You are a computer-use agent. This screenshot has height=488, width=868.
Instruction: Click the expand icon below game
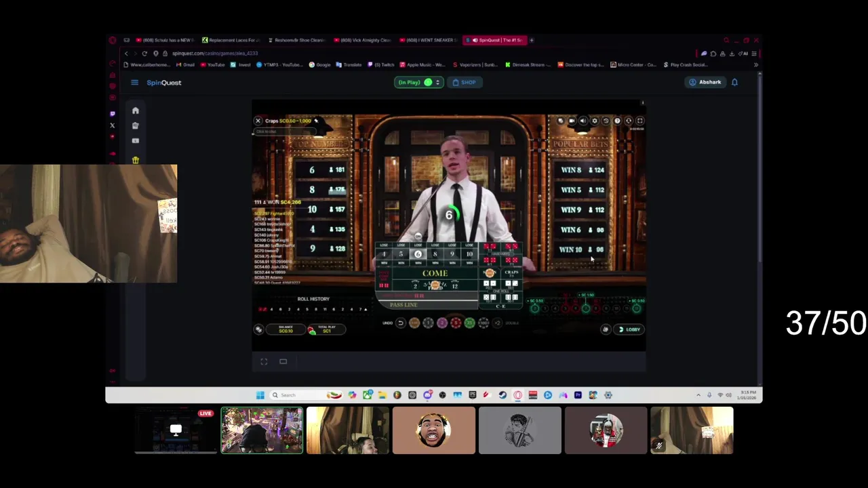click(x=264, y=361)
